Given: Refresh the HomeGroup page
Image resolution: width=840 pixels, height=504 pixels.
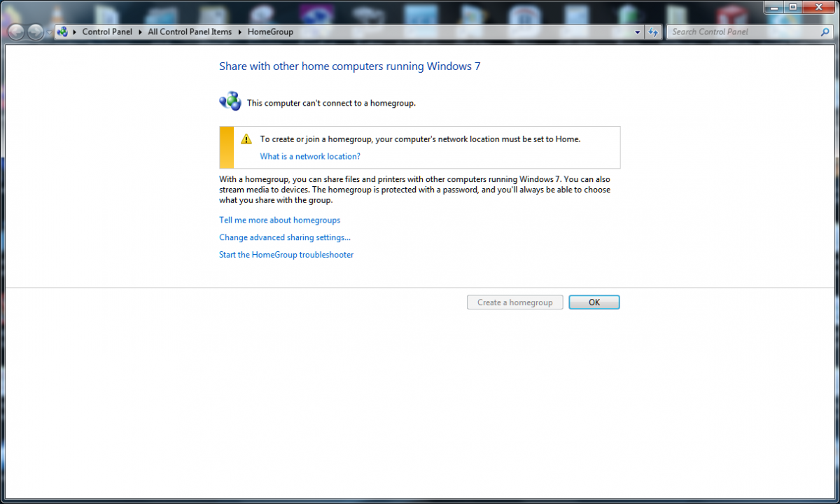Looking at the screenshot, I should point(653,32).
